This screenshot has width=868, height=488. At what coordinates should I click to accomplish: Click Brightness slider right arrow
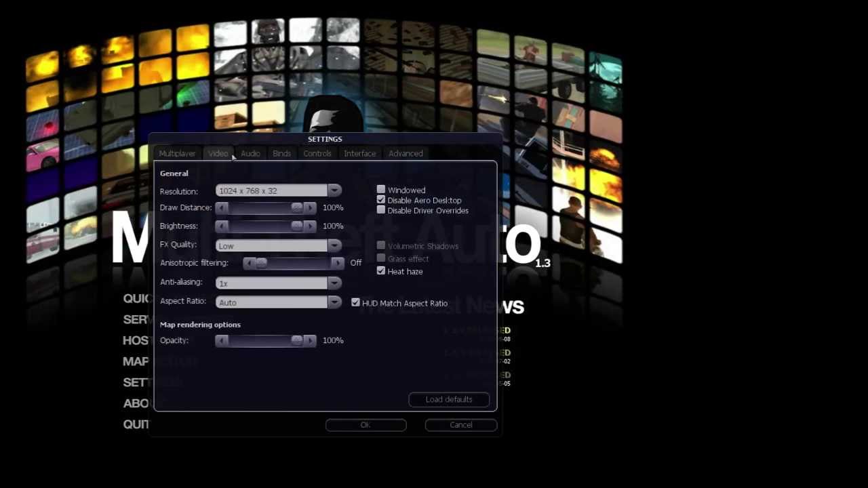[x=310, y=226]
